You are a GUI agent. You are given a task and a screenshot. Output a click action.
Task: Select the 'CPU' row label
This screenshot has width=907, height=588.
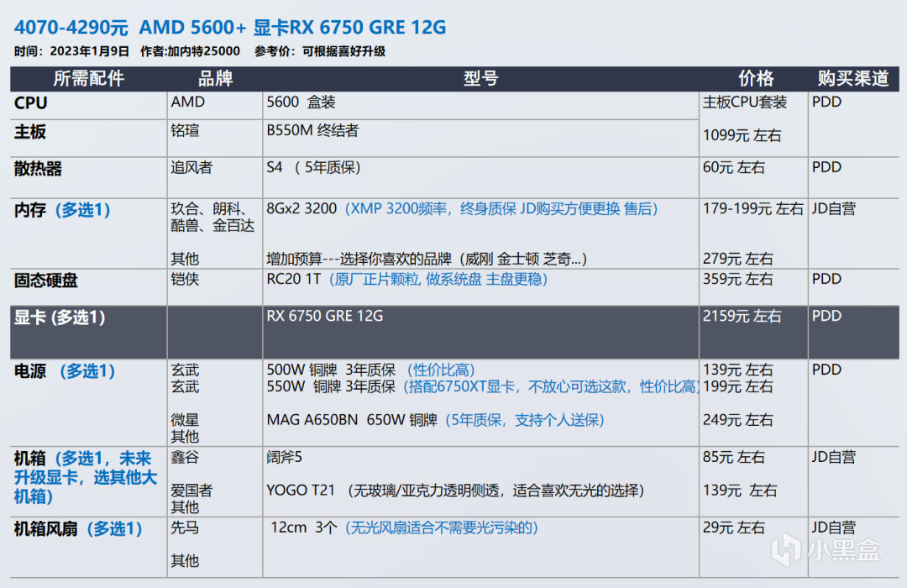31,102
